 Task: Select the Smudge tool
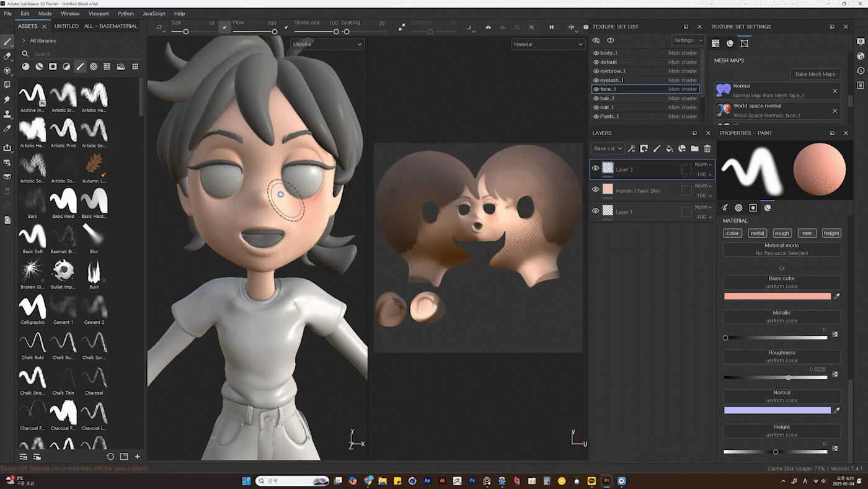7,99
